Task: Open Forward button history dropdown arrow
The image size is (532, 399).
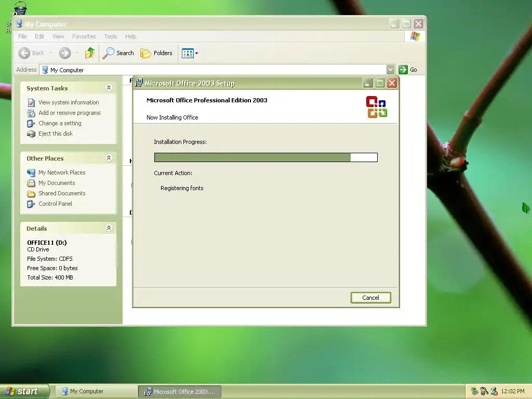Action: pos(77,53)
